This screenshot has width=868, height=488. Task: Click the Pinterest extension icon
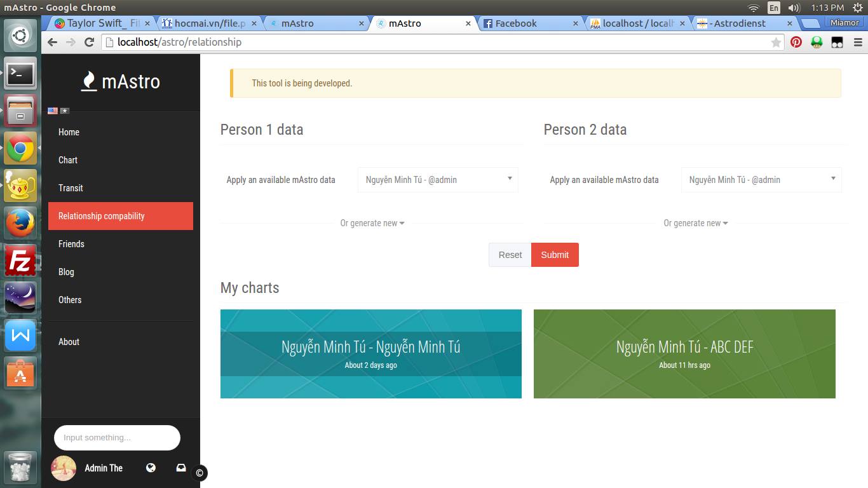point(796,42)
